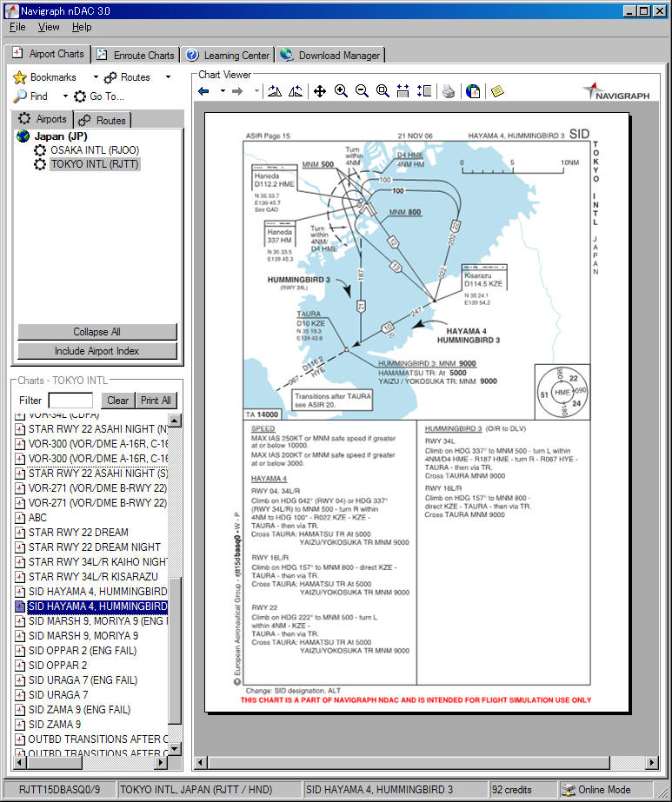Click the yellow notes icon

[497, 91]
